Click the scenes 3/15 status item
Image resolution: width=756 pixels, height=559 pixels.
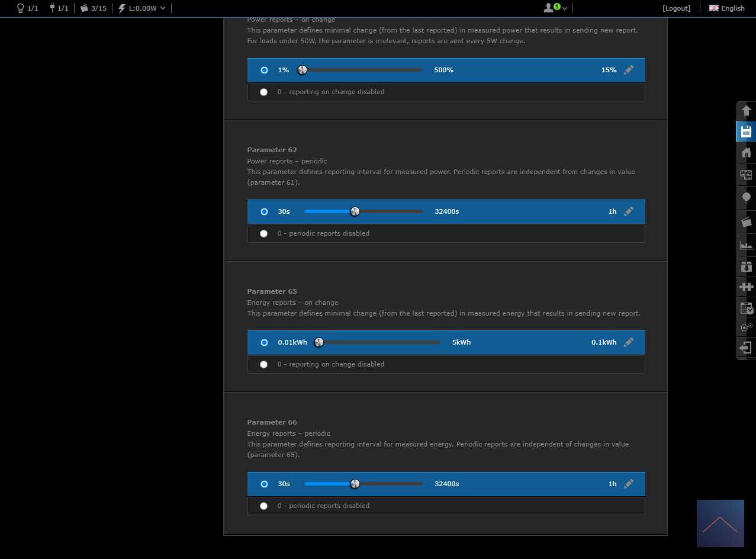point(93,8)
